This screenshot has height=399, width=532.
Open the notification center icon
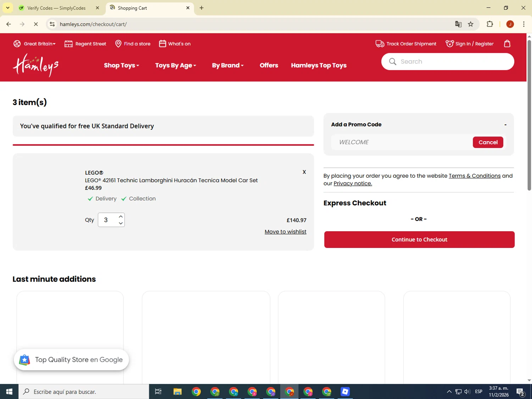click(x=520, y=392)
